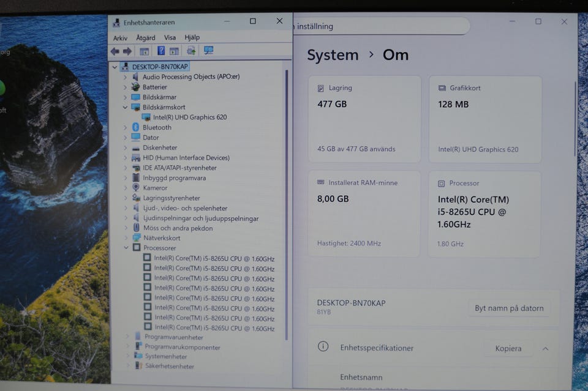Viewport: 588px width, 391px height.
Task: Click the Back arrow in Device Manager toolbar
Action: pyautogui.click(x=115, y=51)
